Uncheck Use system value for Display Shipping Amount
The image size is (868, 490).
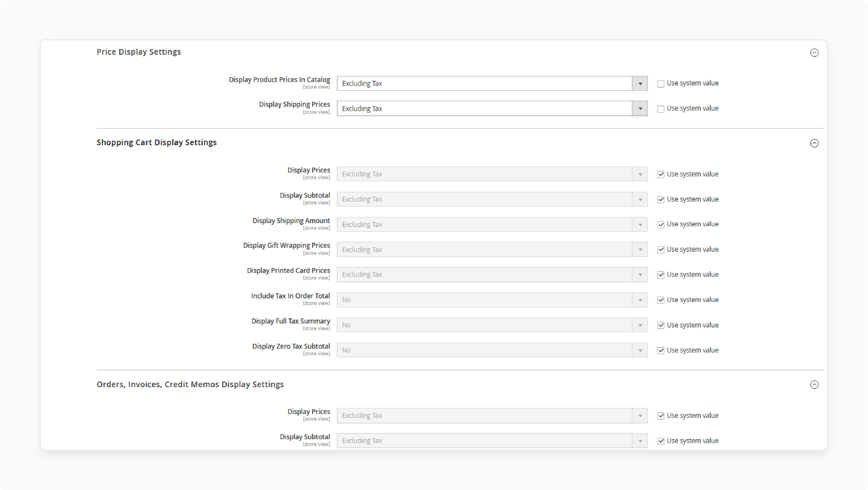coord(660,225)
